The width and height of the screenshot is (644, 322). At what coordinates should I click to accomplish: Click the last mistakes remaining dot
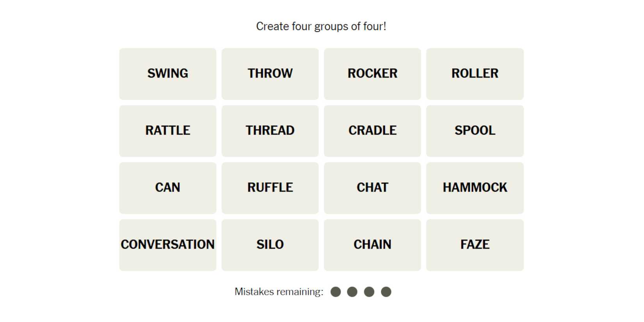(x=386, y=292)
